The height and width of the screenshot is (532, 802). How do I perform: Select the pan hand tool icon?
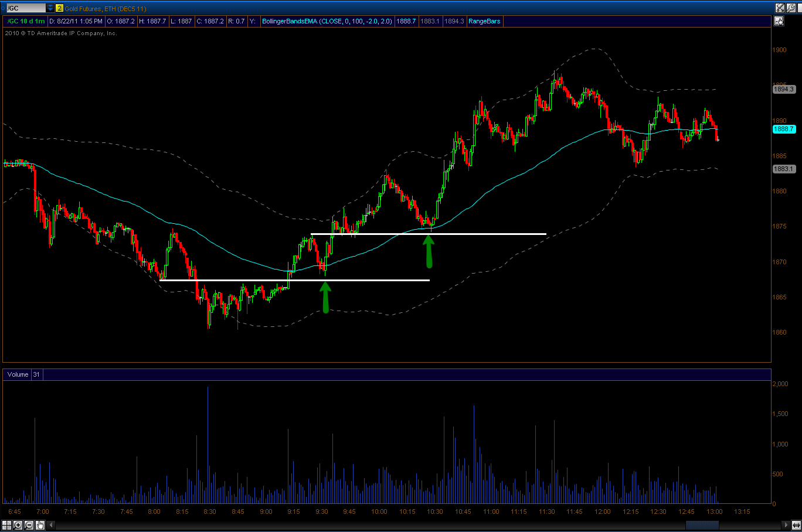click(40, 525)
